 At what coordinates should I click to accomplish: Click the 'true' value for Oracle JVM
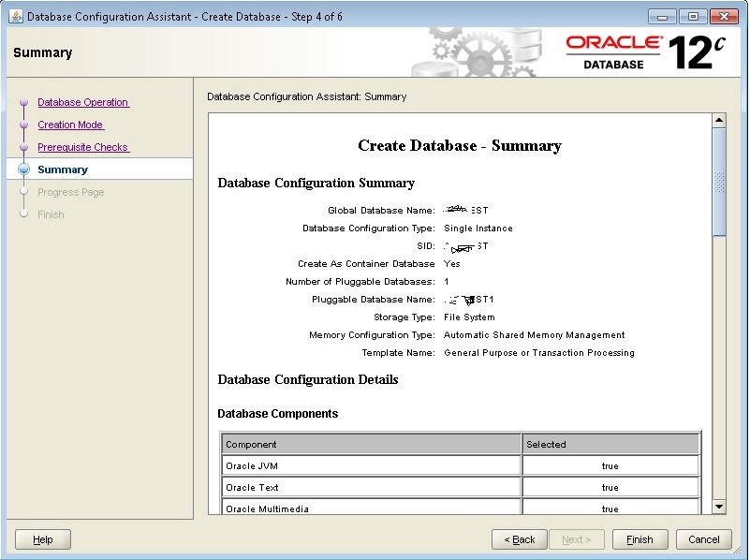(x=610, y=465)
